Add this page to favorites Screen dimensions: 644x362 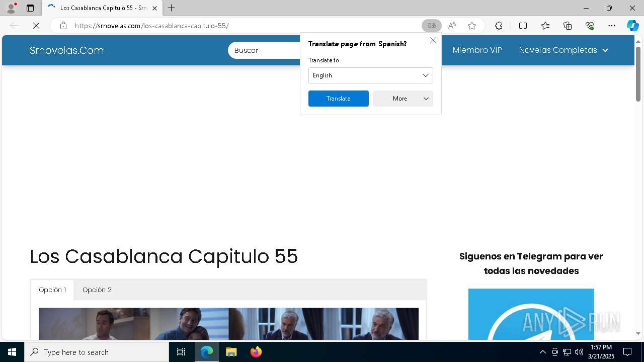[472, 26]
